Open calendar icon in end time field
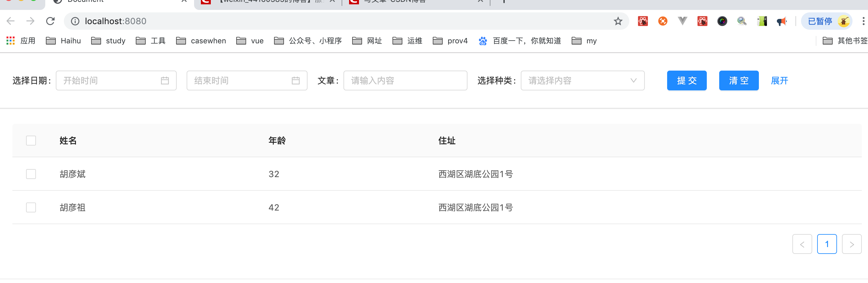 pyautogui.click(x=295, y=81)
